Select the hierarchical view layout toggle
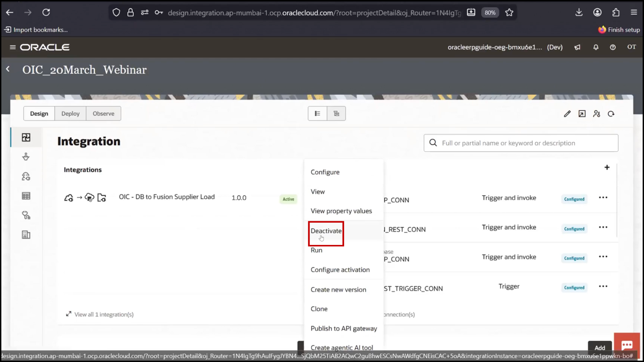644x362 pixels. (x=336, y=114)
